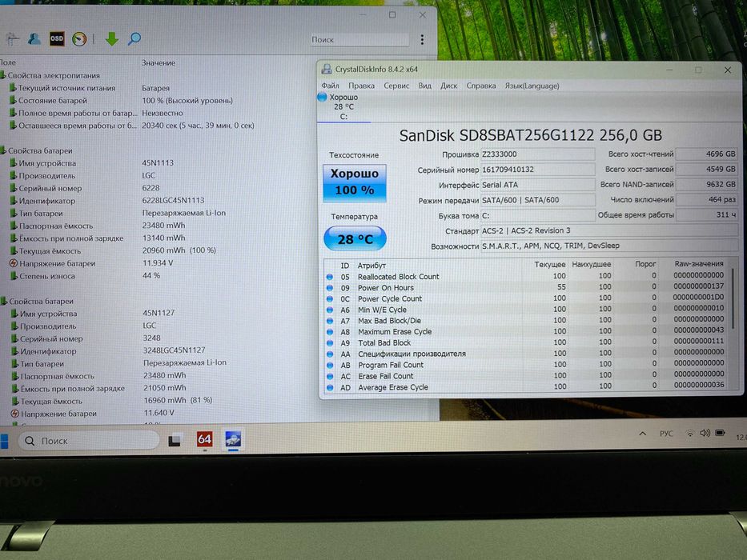Click the Windows Start button
Screen dimensions: 747x560
pyautogui.click(x=4, y=441)
